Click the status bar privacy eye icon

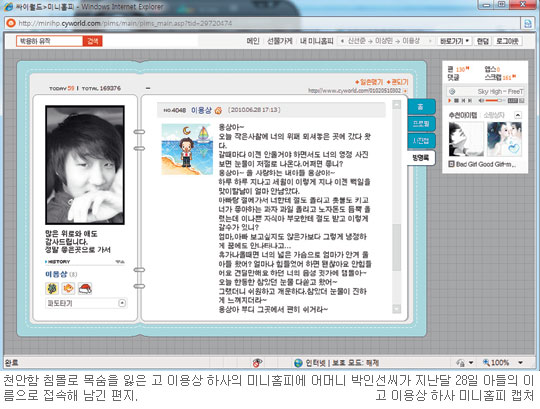coord(257,363)
